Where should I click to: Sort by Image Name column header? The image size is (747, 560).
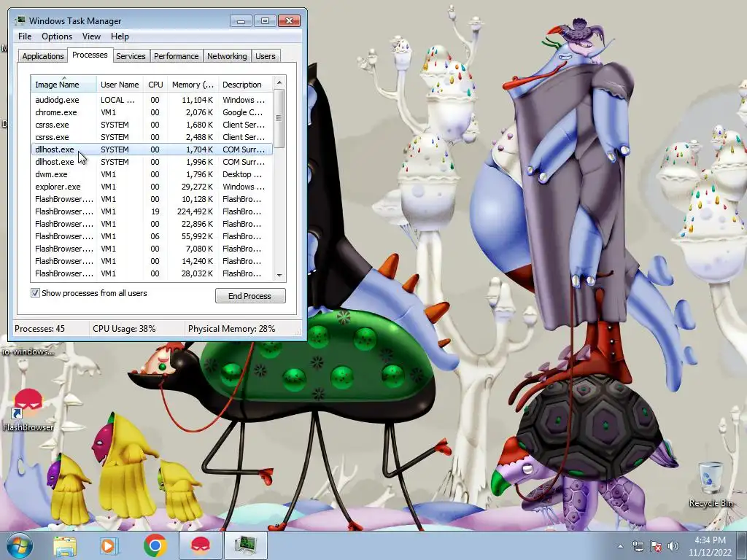pyautogui.click(x=64, y=85)
